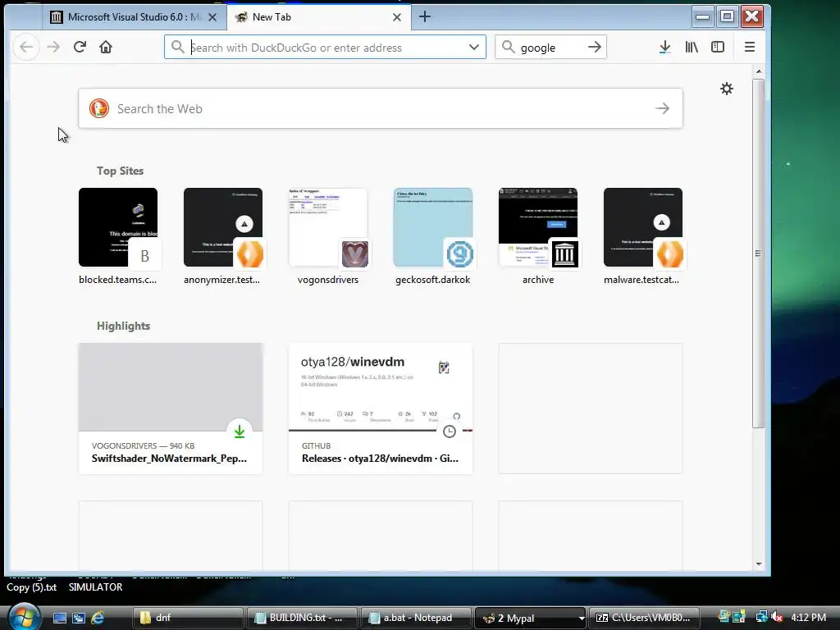Expand the 2 Mypal taskbar group
Image resolution: width=840 pixels, height=630 pixels.
[x=530, y=618]
